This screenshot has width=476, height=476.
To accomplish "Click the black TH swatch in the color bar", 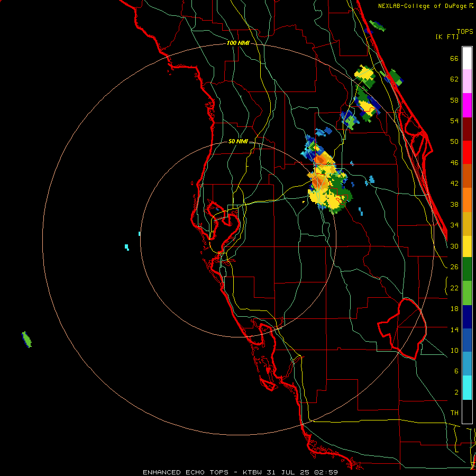I will click(467, 411).
